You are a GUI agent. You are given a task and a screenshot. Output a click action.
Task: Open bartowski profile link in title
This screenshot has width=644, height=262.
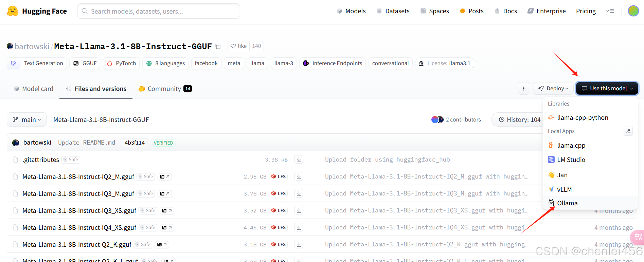(32, 46)
